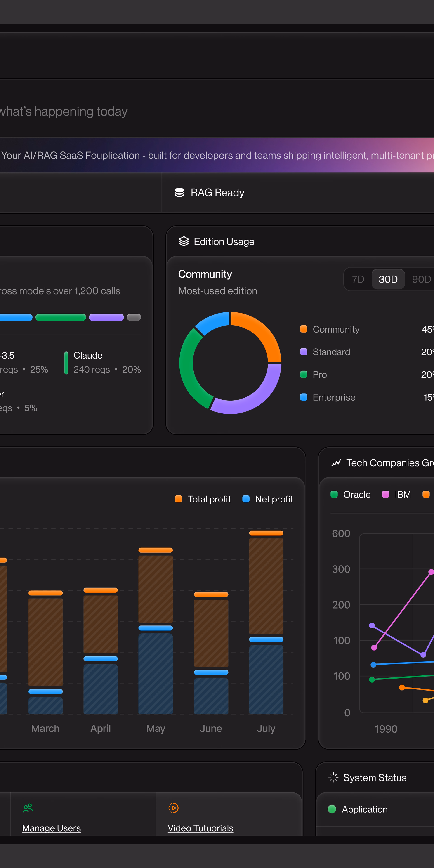Click the March profit bar
The height and width of the screenshot is (868, 434).
click(x=45, y=652)
